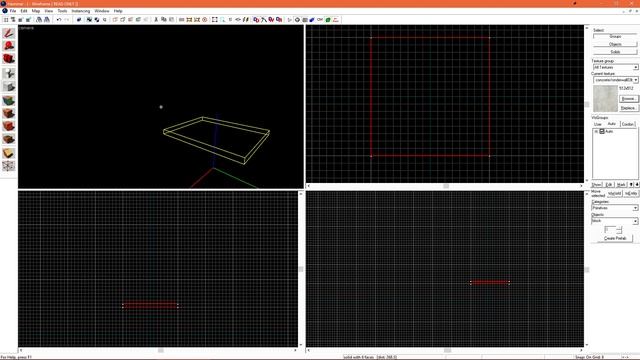This screenshot has height=360, width=640.
Task: Select the Apply Decals tool
Action: 9,126
